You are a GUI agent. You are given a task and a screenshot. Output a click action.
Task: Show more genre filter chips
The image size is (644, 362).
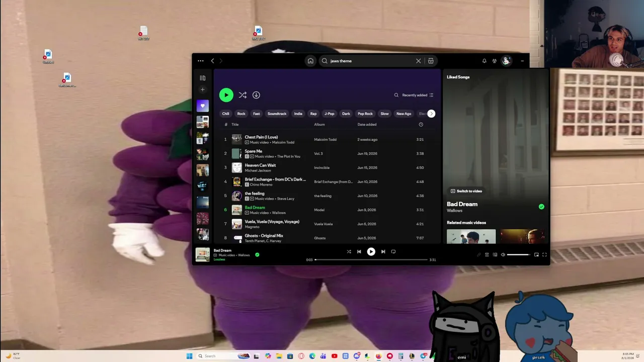pyautogui.click(x=431, y=114)
